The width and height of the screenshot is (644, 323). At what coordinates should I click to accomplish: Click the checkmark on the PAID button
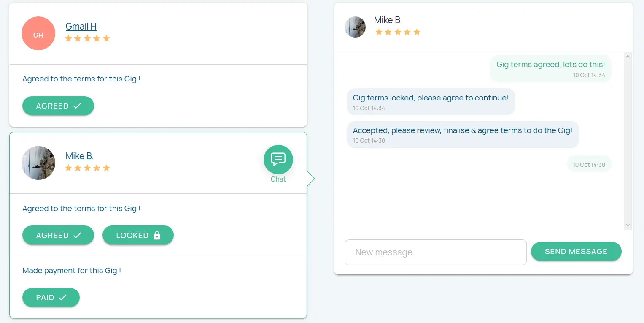coord(62,298)
